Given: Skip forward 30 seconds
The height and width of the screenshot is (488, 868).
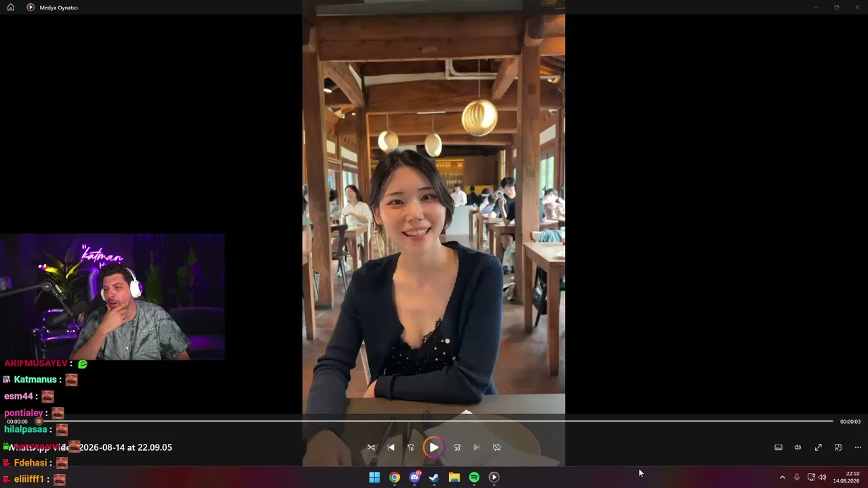Looking at the screenshot, I should [x=457, y=447].
